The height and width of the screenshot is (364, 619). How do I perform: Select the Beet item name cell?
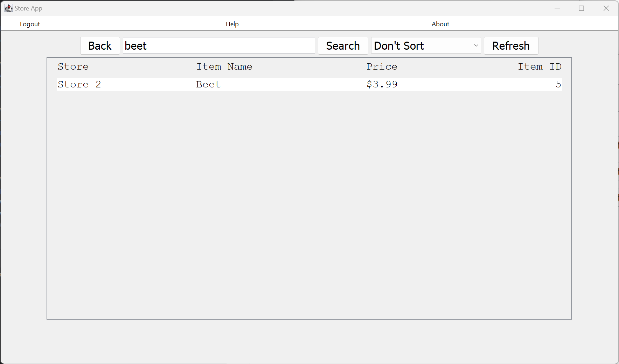(x=208, y=84)
